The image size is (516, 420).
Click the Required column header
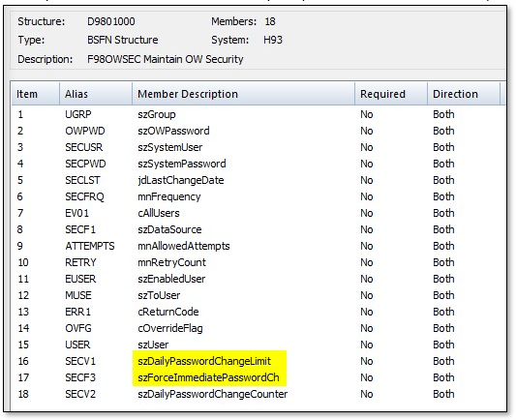(391, 94)
